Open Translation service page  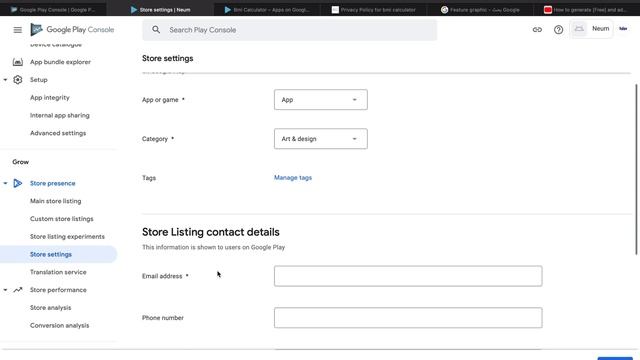point(58,272)
